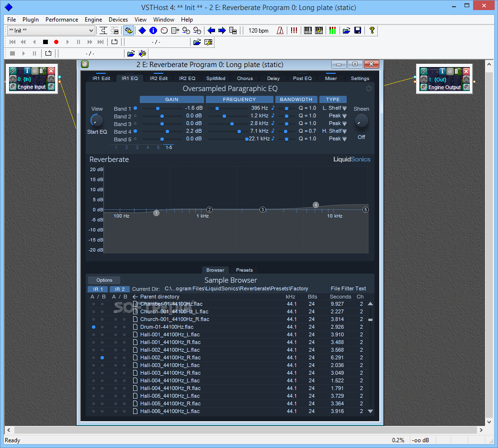The height and width of the screenshot is (448, 498).
Task: Click the left arrow beside Parent directory
Action: pyautogui.click(x=135, y=297)
